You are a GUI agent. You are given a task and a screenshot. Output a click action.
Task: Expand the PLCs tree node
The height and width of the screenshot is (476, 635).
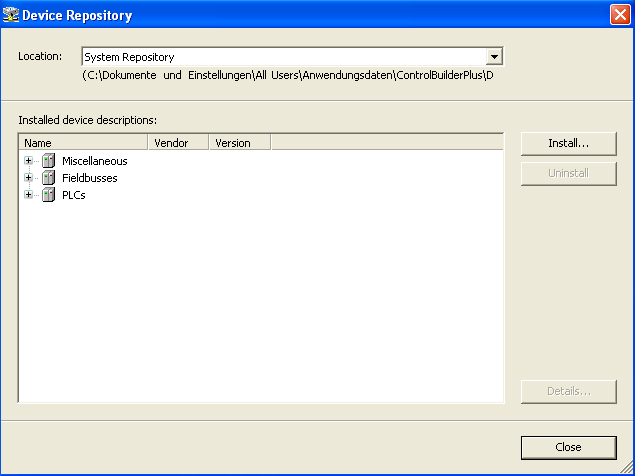(x=29, y=195)
